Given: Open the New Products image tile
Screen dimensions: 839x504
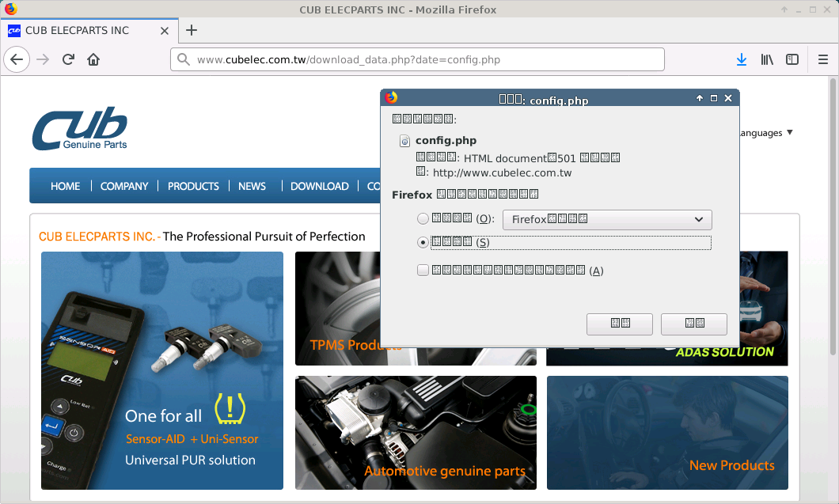Looking at the screenshot, I should click(x=667, y=432).
